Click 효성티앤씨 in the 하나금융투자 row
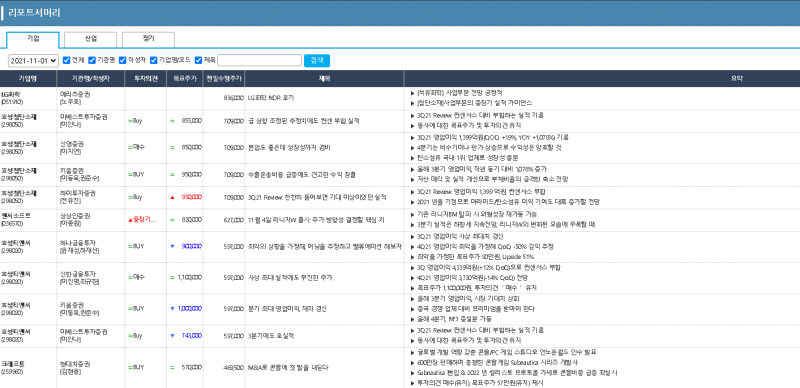 [16, 242]
